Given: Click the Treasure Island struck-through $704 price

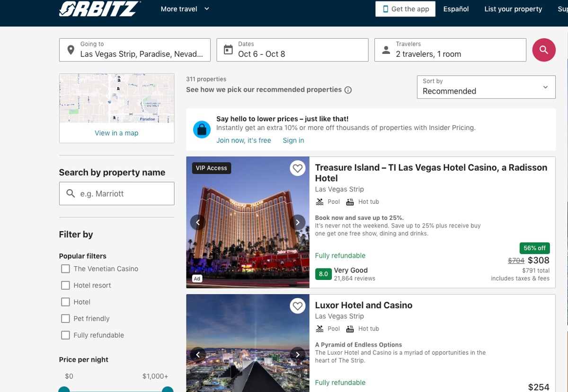Looking at the screenshot, I should click(x=516, y=261).
